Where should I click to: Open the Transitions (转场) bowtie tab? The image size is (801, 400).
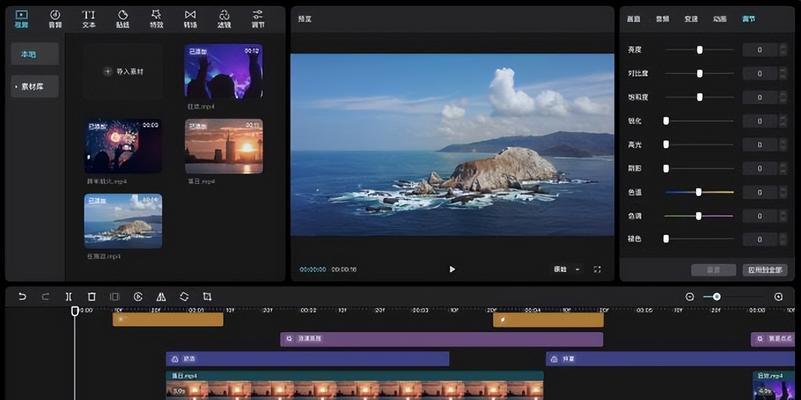190,19
